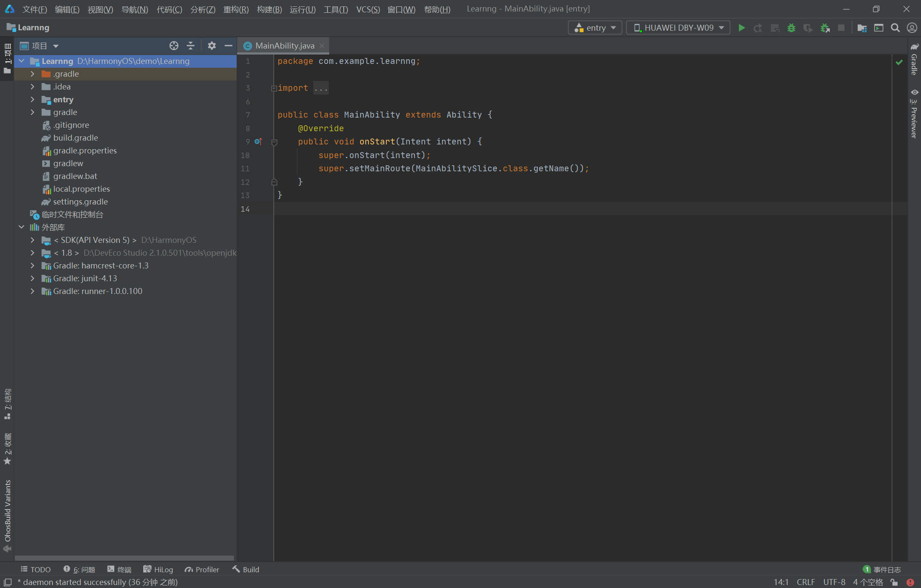The width and height of the screenshot is (921, 588).
Task: Click the UTF-8 encoding indicator
Action: (834, 582)
